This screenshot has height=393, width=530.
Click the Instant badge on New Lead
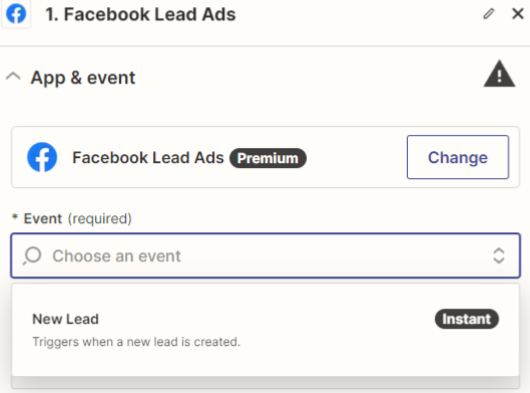click(x=466, y=319)
